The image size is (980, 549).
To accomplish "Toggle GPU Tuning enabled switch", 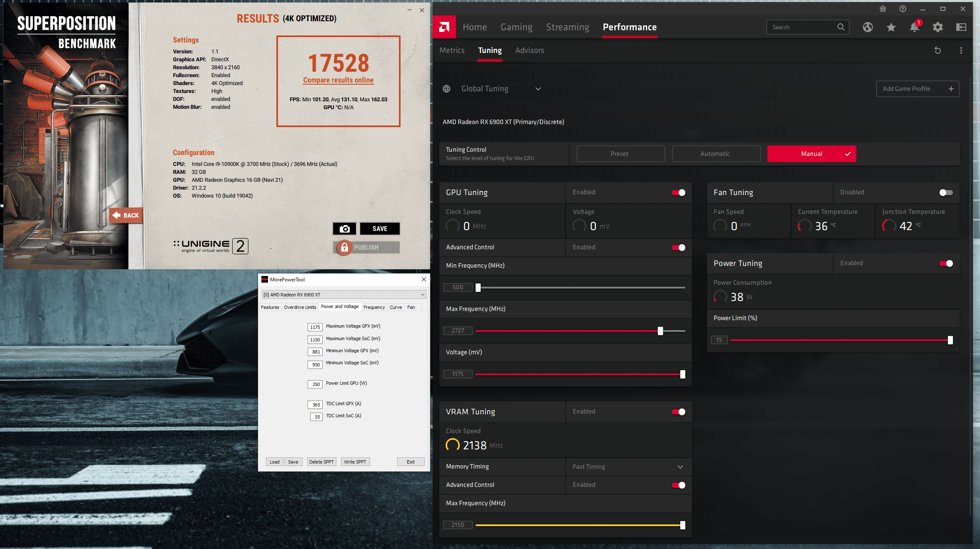I will pos(679,193).
